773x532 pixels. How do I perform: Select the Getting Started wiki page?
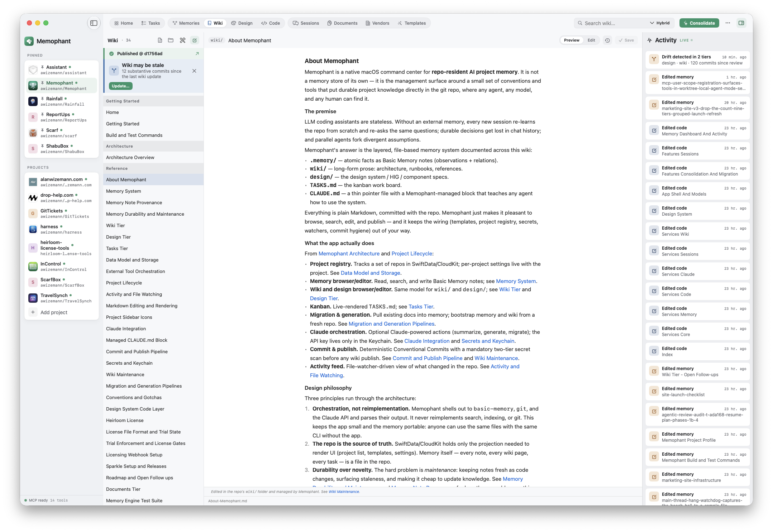pos(153,124)
